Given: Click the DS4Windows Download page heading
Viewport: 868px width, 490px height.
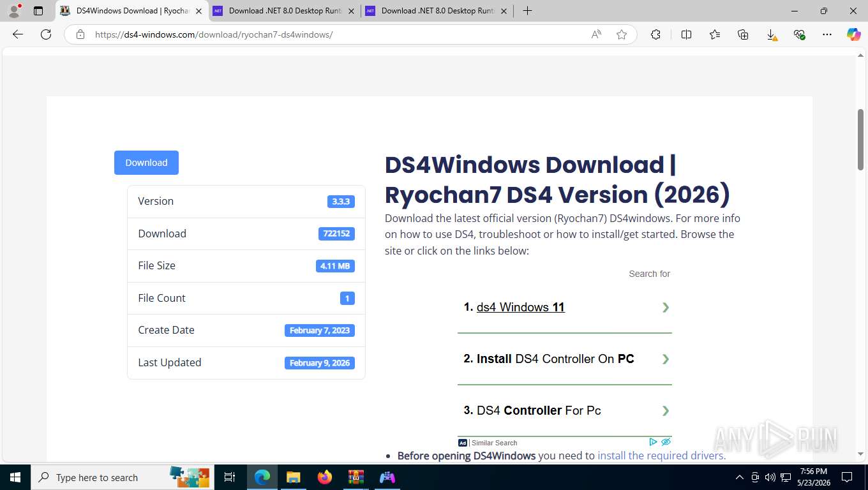Looking at the screenshot, I should (x=557, y=180).
